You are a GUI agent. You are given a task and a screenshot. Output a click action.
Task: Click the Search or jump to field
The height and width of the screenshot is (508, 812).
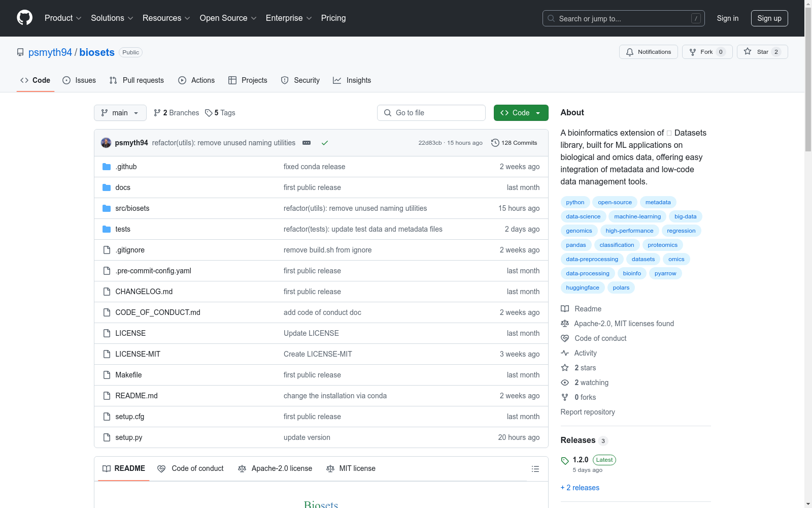(624, 18)
